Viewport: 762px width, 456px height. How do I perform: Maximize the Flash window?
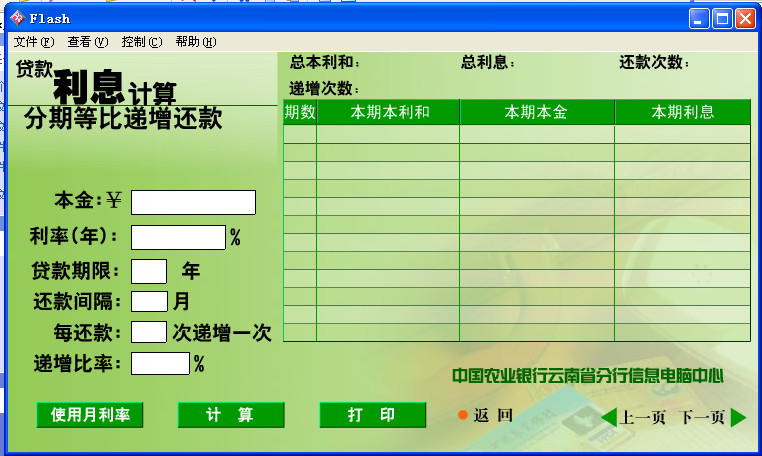tap(722, 19)
